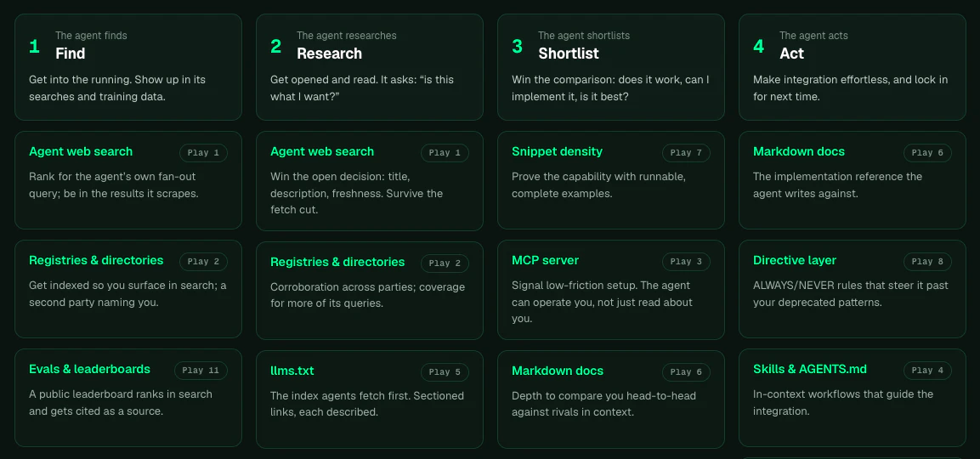980x459 pixels.
Task: Click "Signal low-friction setup" description text
Action: [602, 302]
